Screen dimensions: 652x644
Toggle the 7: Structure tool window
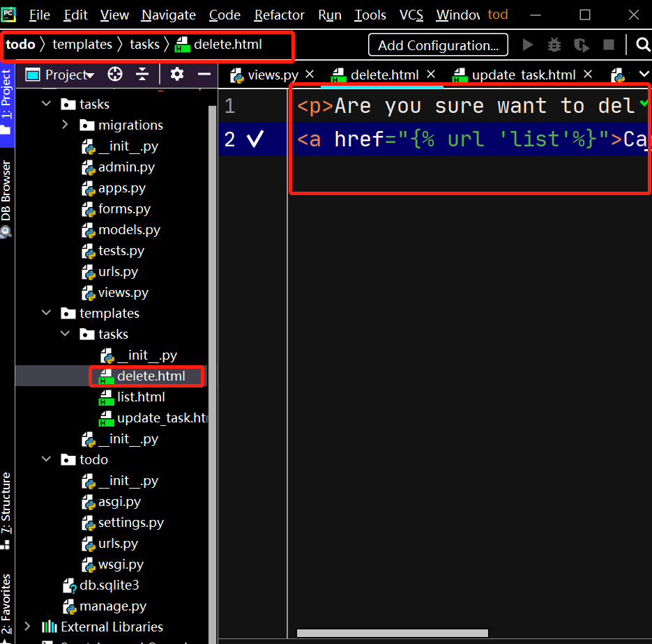tap(6, 511)
